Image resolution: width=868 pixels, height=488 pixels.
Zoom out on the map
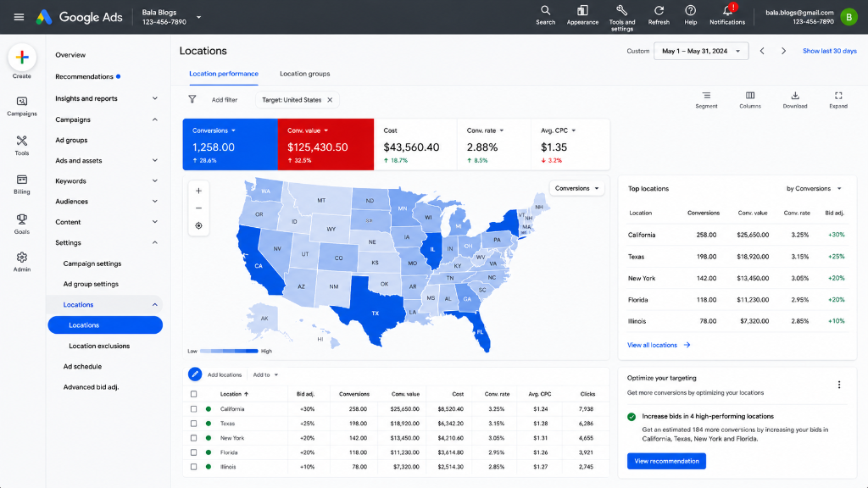point(198,208)
